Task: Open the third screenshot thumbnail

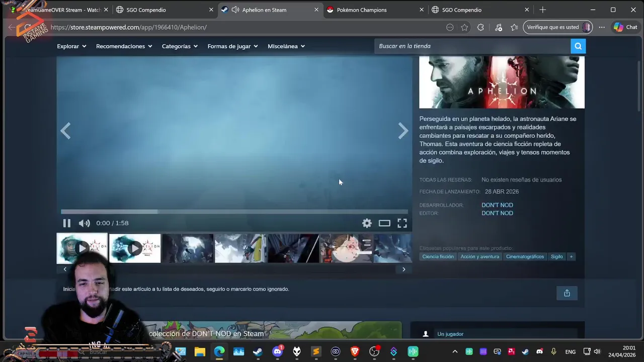Action: click(x=188, y=248)
